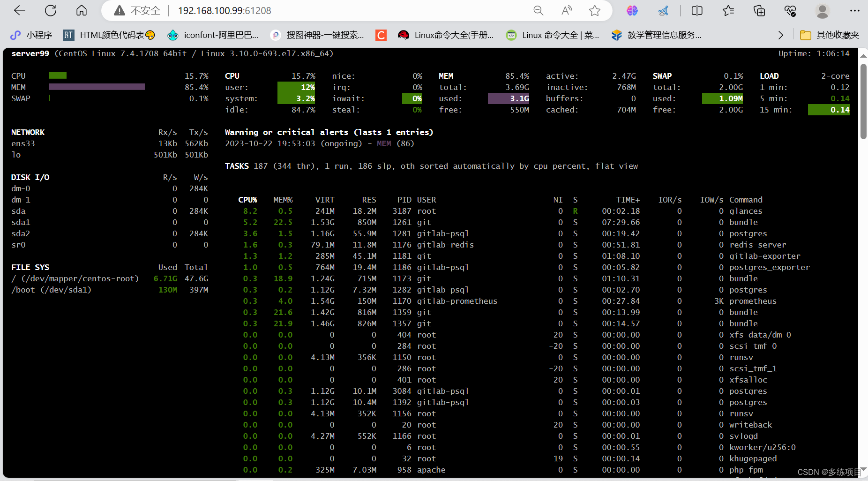Click the /boot (/dev/sda1) filesystem entry
Screen dimensions: 868x481
(x=52, y=290)
